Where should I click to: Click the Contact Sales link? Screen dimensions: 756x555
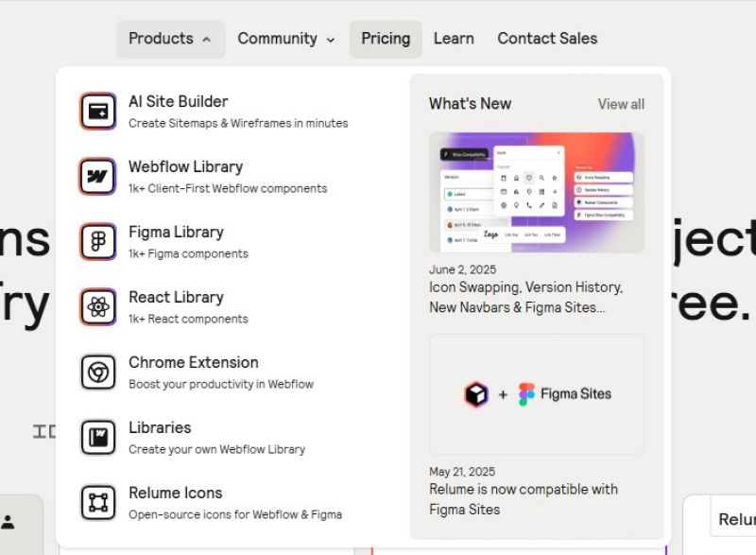[547, 39]
